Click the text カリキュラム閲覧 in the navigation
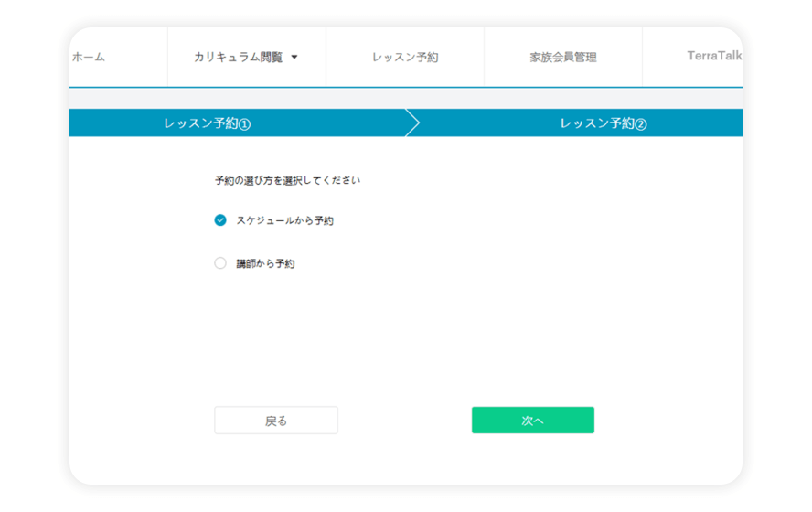This screenshot has height=512, width=812. click(x=238, y=57)
